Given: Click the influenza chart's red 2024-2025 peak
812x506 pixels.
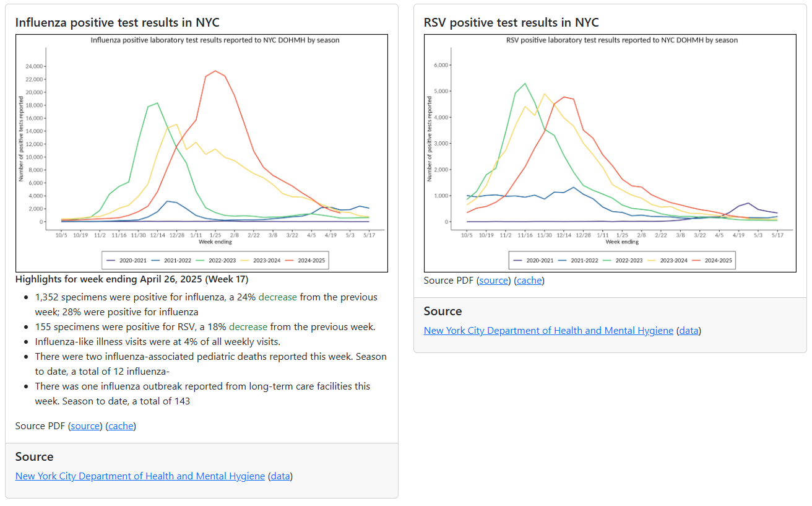Looking at the screenshot, I should (x=215, y=71).
